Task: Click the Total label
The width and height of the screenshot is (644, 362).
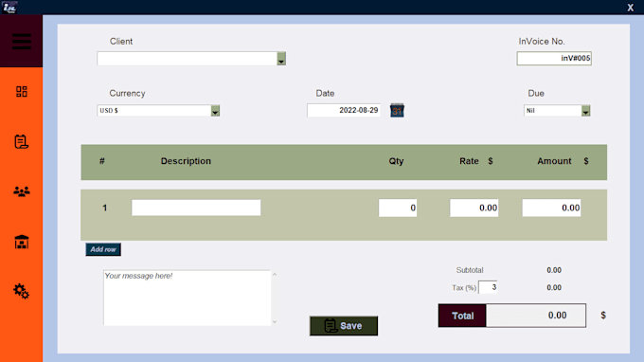Action: point(462,316)
